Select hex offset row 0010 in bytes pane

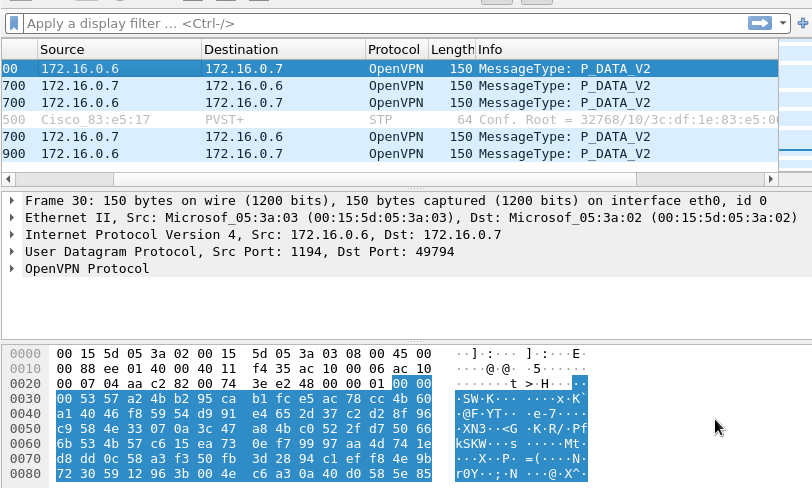(26, 371)
